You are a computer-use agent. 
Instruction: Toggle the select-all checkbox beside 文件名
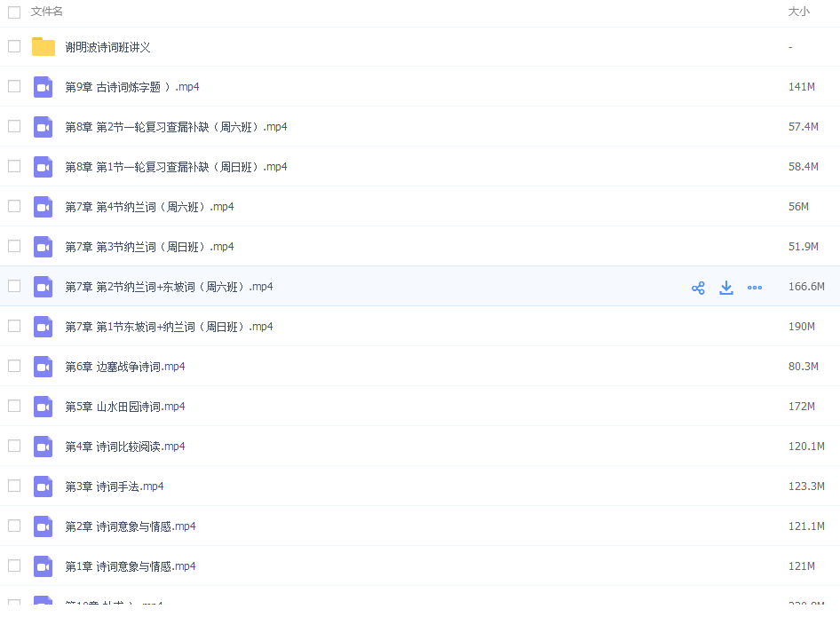(x=14, y=12)
